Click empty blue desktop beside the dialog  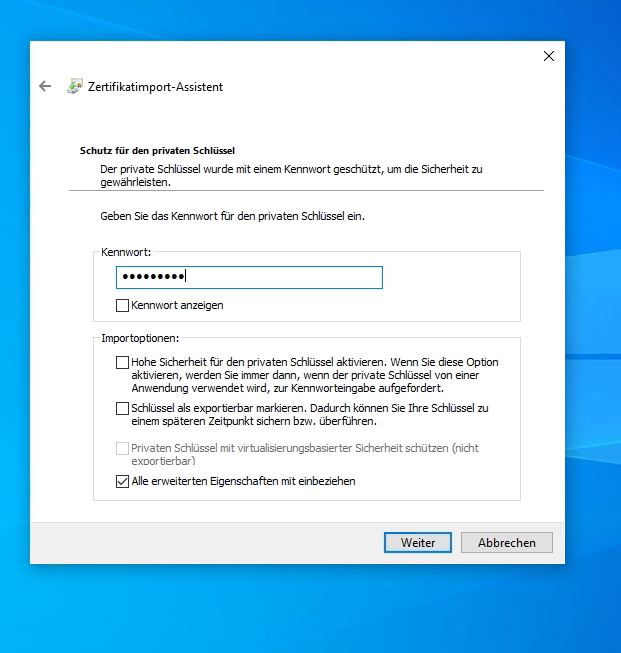pos(590,300)
